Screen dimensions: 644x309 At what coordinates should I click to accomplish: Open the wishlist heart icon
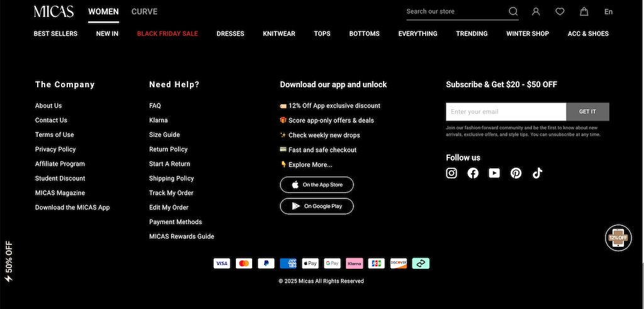560,11
